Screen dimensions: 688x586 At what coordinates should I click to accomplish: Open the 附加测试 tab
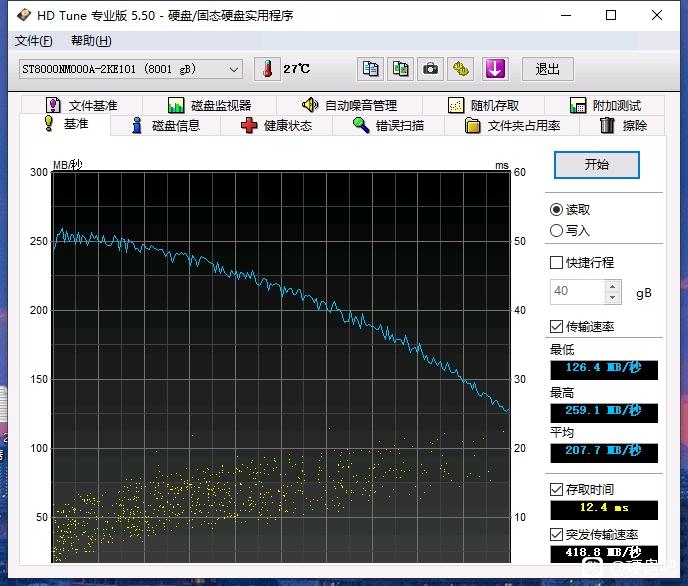pyautogui.click(x=605, y=105)
